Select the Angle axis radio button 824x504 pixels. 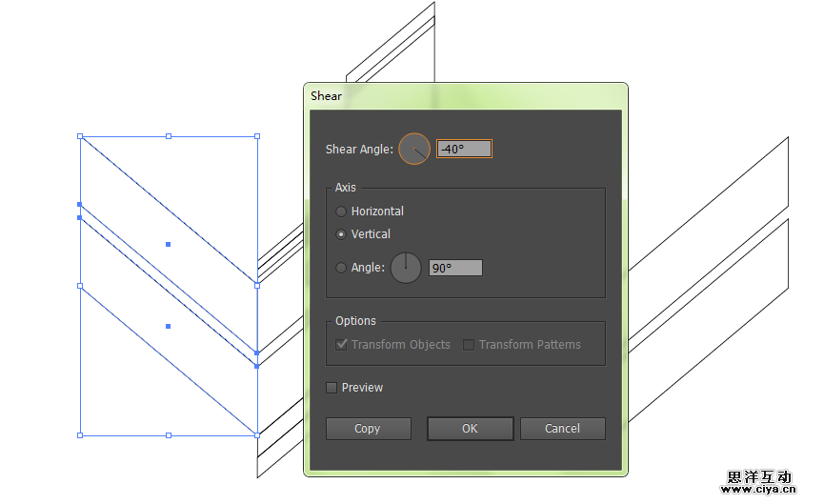(x=341, y=268)
